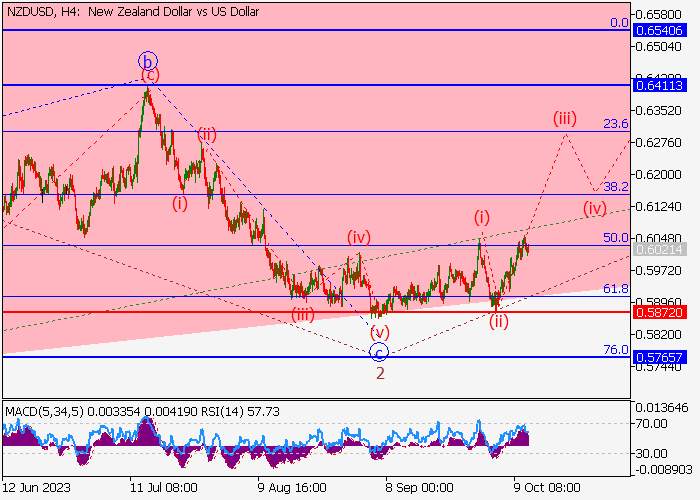Select the 0.64113 blue price label
Screen dimensions: 700x500
click(659, 85)
